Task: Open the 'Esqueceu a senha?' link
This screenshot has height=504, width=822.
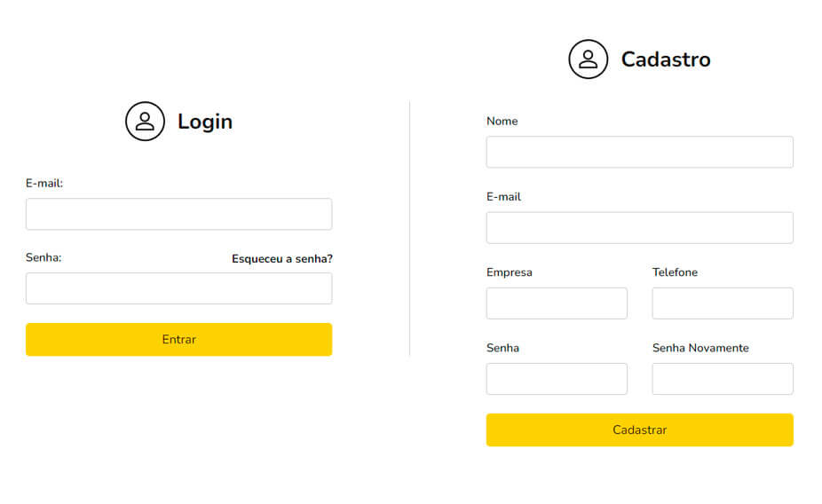Action: tap(282, 259)
